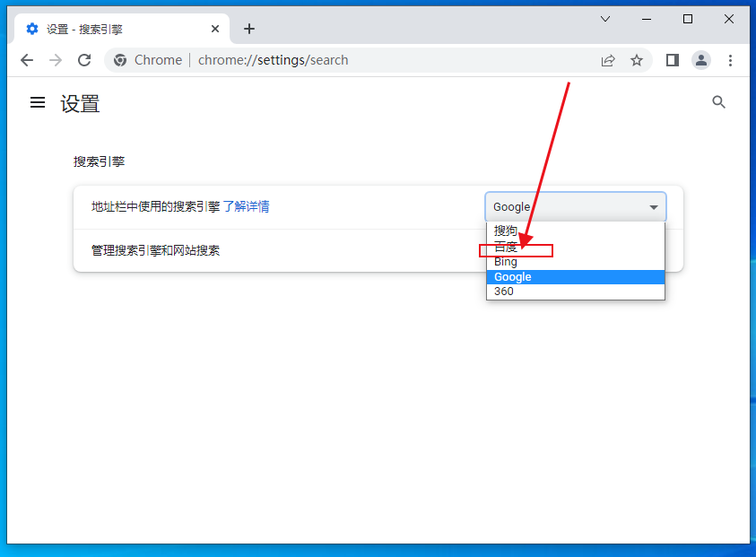Search settings with the magnifier icon
This screenshot has height=557, width=756.
coord(718,102)
